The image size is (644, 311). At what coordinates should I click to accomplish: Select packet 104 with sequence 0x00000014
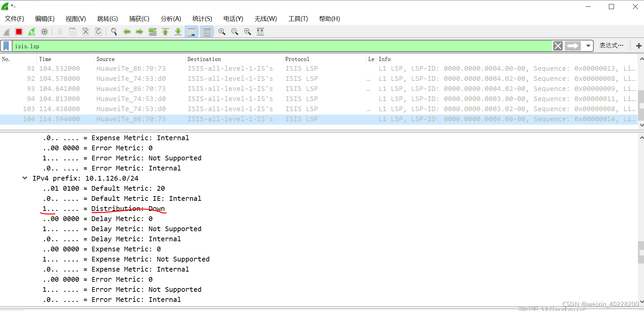coord(319,119)
